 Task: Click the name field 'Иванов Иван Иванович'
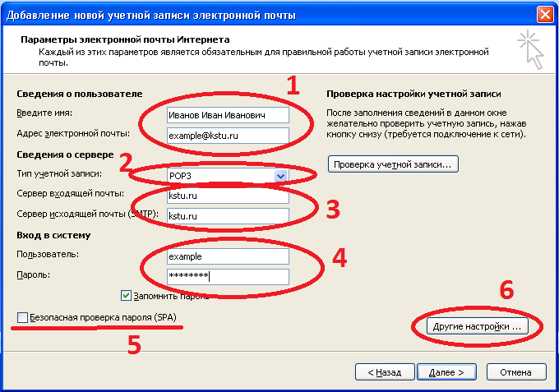pos(226,115)
